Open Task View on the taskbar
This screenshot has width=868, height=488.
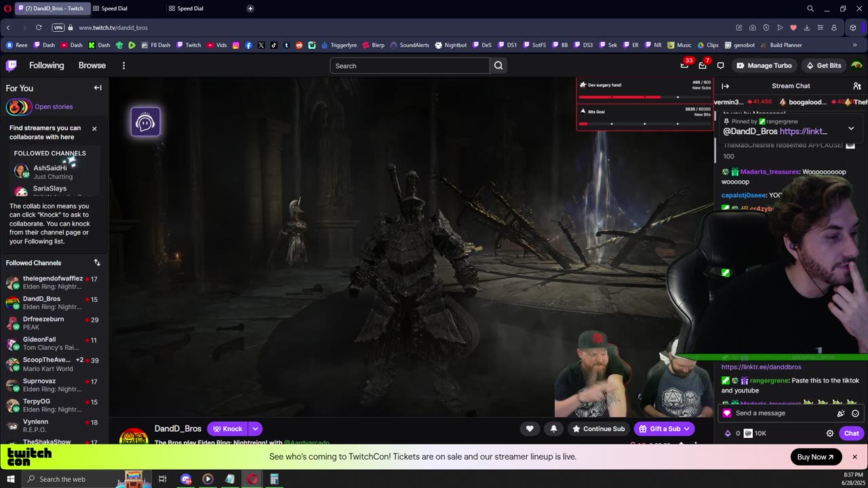[x=163, y=479]
